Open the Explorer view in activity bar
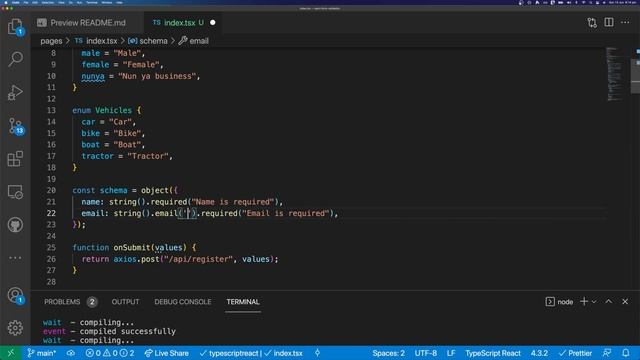This screenshot has height=360, width=640. pyautogui.click(x=15, y=27)
